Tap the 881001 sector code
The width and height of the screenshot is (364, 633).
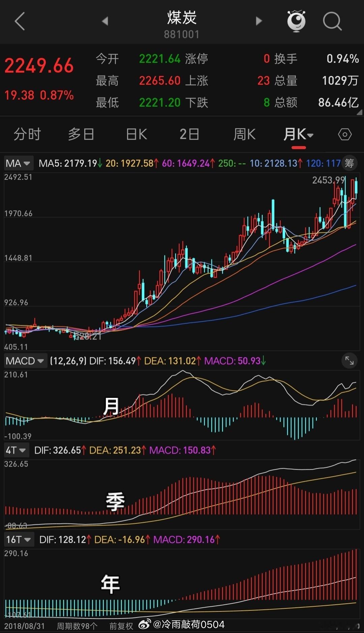[182, 34]
